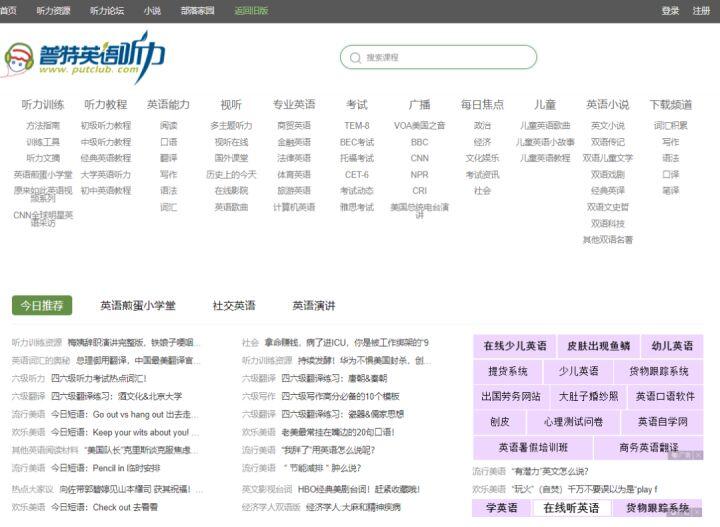Click 多主题听力 link
The width and height of the screenshot is (720, 527).
231,125
